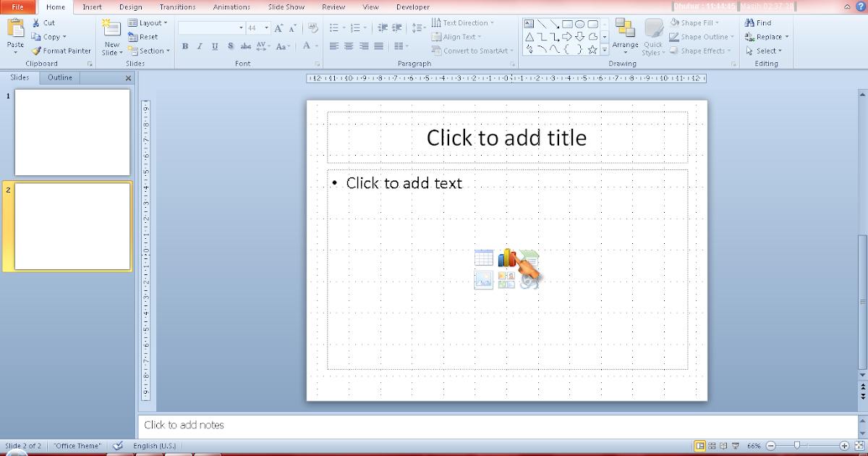Viewport: 868px width, 456px height.
Task: Switch to the Outline tab
Action: (x=59, y=77)
